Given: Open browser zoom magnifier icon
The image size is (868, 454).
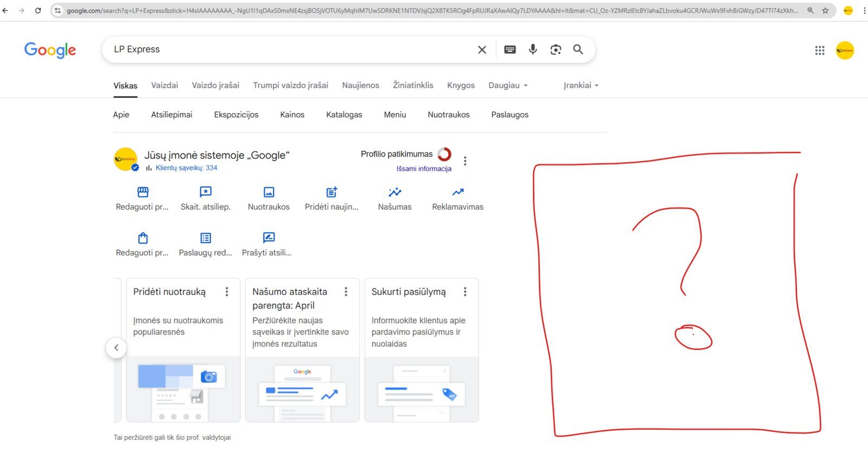Looking at the screenshot, I should [810, 10].
